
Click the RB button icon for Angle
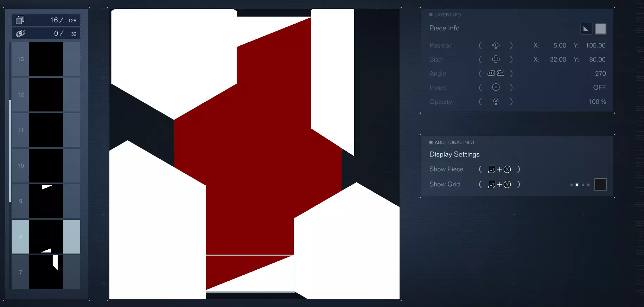500,73
